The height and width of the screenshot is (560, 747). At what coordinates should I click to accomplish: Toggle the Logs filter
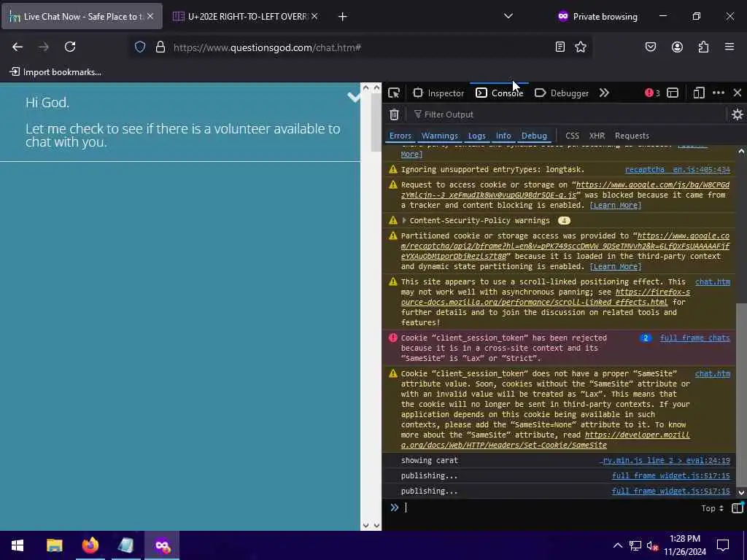pos(476,136)
